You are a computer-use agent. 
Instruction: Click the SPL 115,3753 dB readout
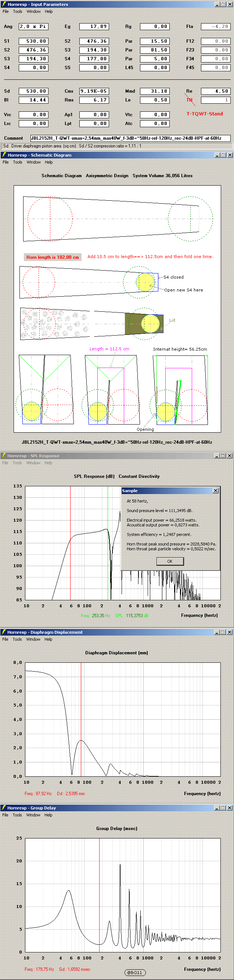click(132, 616)
